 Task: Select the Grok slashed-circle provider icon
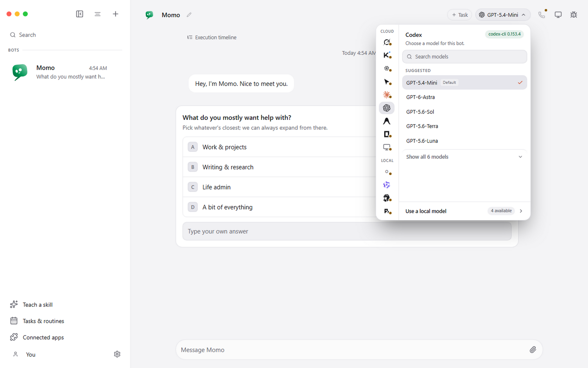coord(386,42)
